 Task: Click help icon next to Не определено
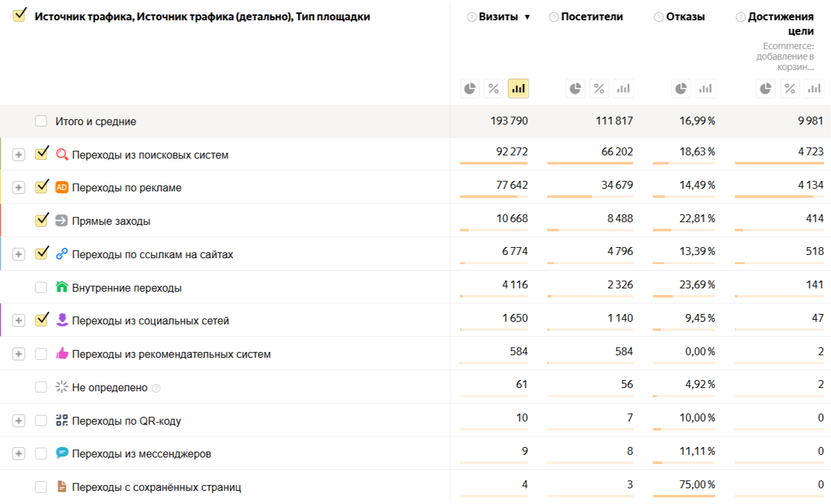156,388
